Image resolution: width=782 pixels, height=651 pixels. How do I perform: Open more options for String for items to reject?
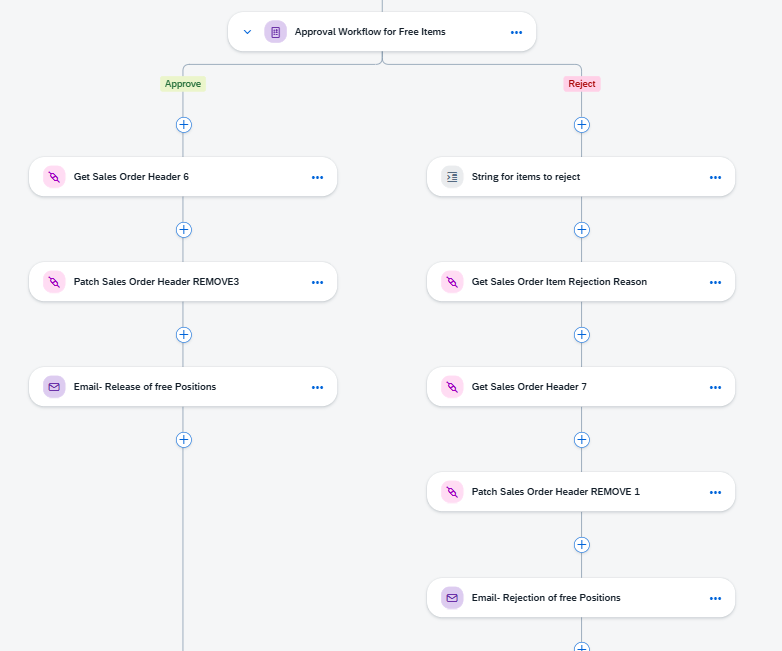715,177
